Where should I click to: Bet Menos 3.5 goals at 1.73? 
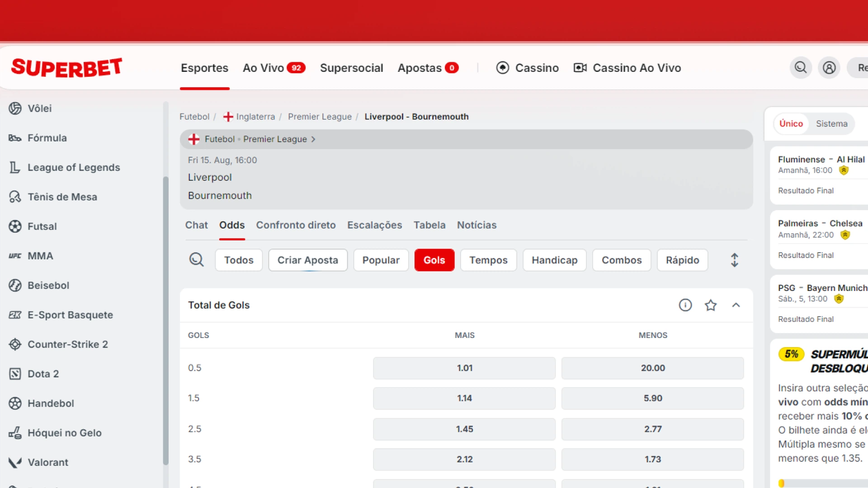tap(653, 459)
